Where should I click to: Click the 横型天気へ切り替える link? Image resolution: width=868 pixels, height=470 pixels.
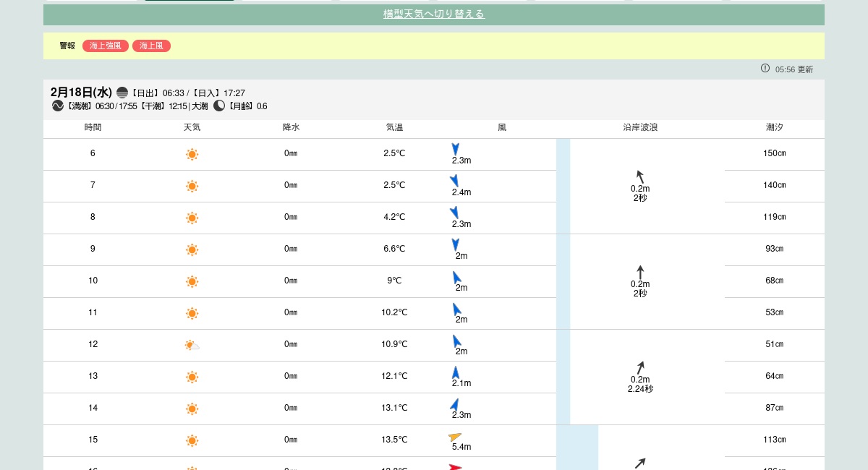pyautogui.click(x=433, y=14)
